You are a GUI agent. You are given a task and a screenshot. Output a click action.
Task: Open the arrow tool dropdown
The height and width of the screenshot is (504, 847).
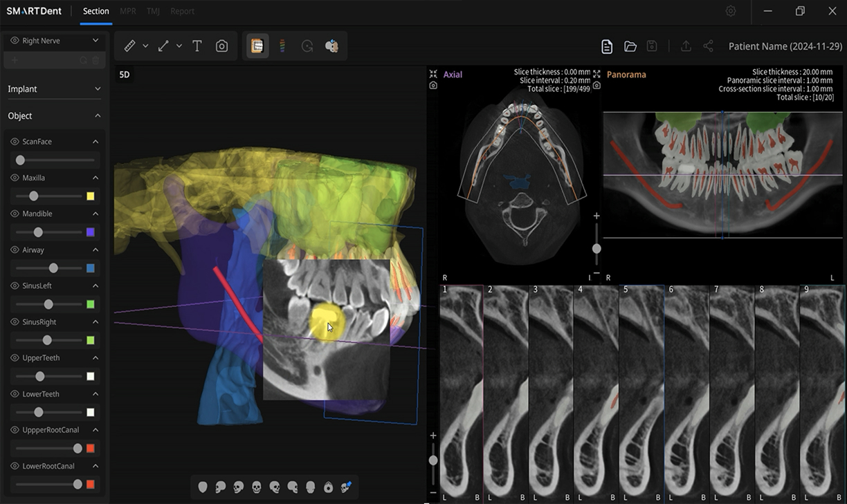(179, 46)
